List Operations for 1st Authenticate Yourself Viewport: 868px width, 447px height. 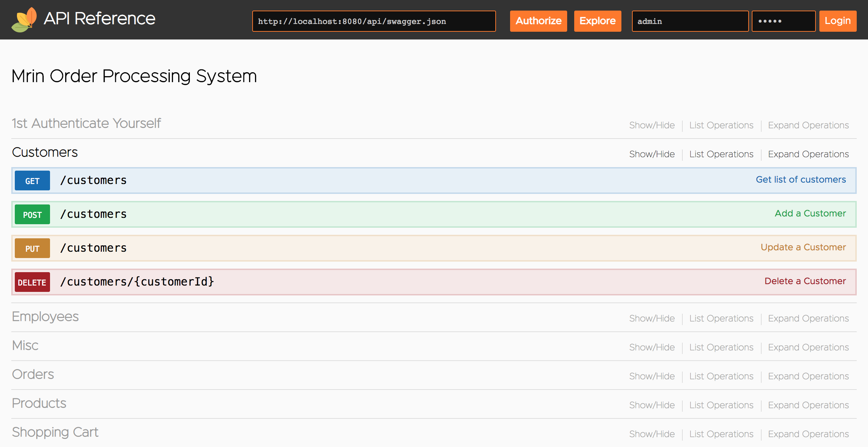[721, 125]
